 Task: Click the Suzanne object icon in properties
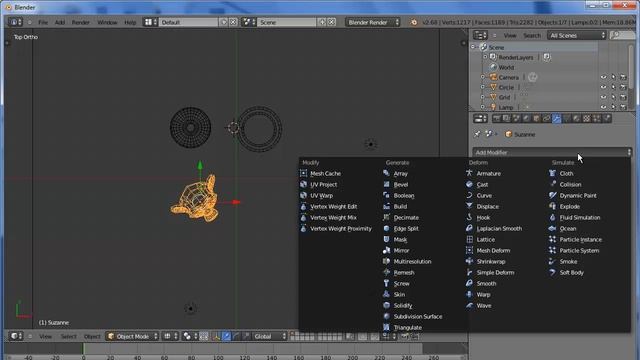pyautogui.click(x=508, y=134)
